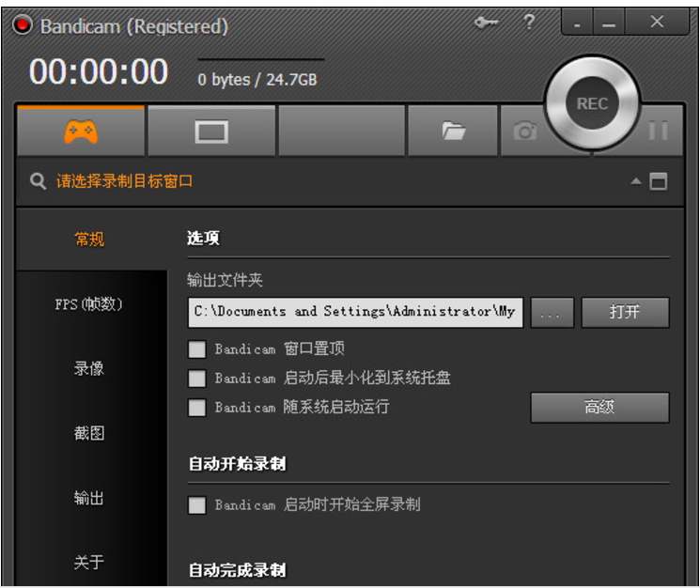Open the 高级 advanced settings button
The image size is (700, 588).
(x=599, y=408)
